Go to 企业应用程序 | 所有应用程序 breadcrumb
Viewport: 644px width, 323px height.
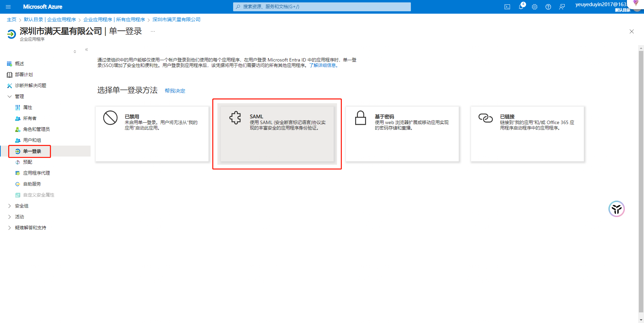pyautogui.click(x=114, y=20)
